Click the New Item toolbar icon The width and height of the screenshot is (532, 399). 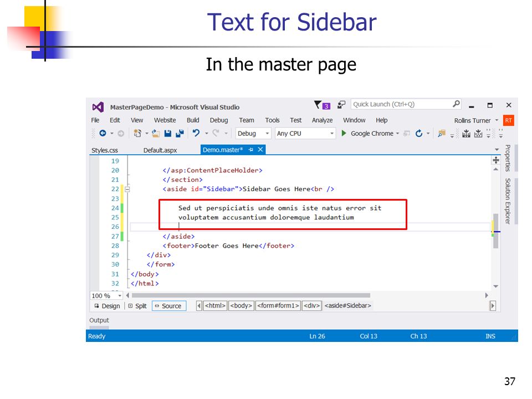(137, 134)
